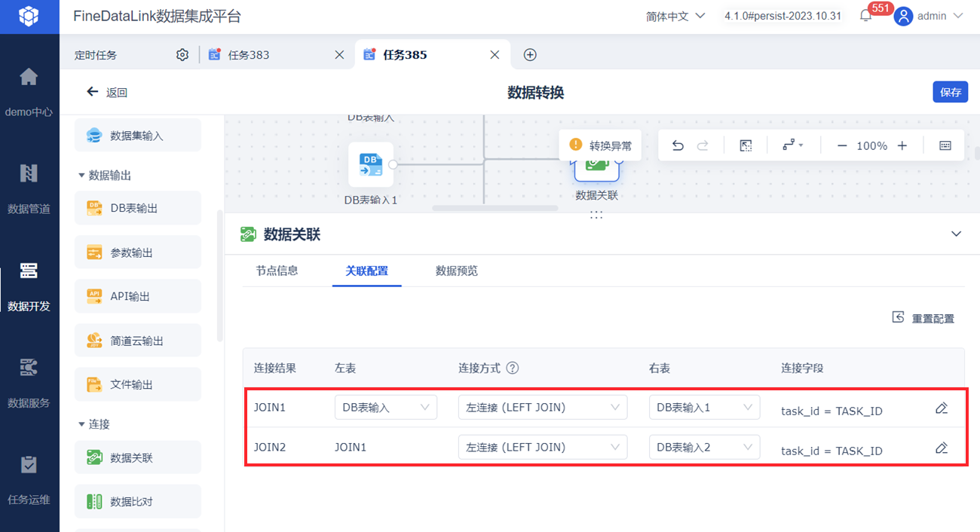Click the 保存 button
Viewport: 980px width, 532px height.
click(x=951, y=92)
